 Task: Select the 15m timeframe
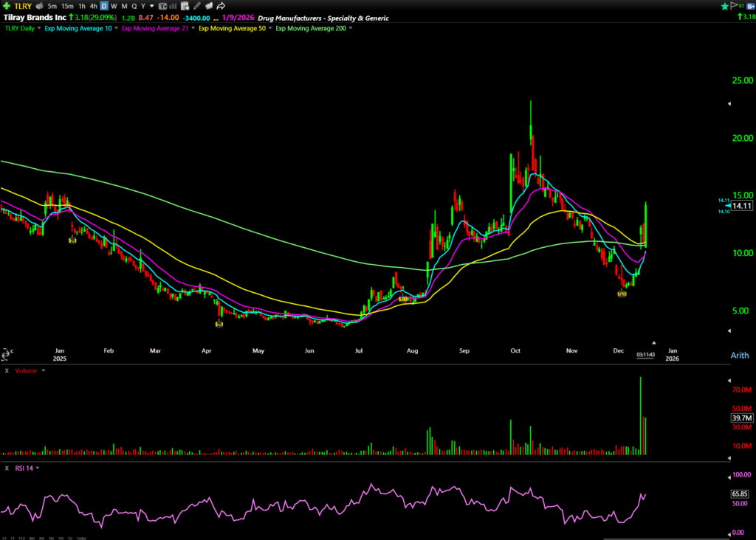point(66,6)
